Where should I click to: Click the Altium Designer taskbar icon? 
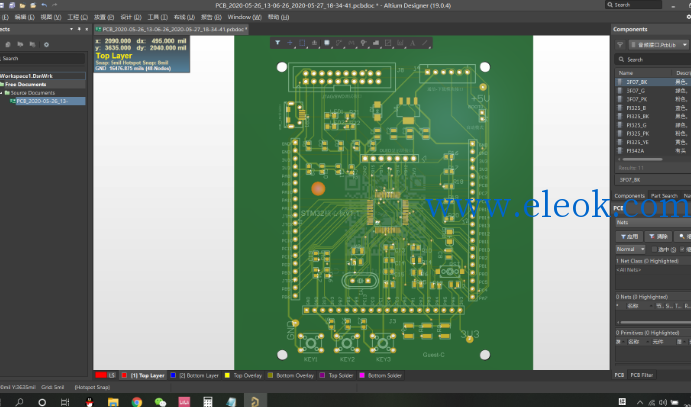255,401
